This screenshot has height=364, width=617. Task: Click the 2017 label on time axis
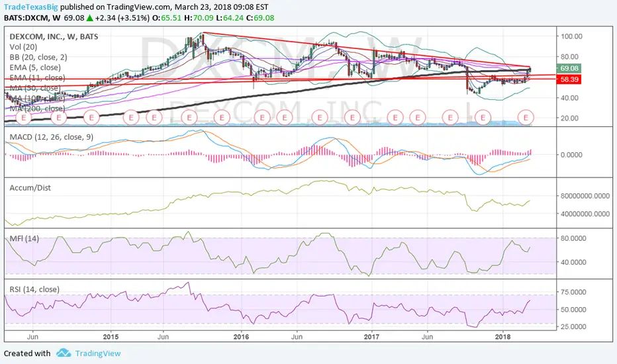[371, 337]
